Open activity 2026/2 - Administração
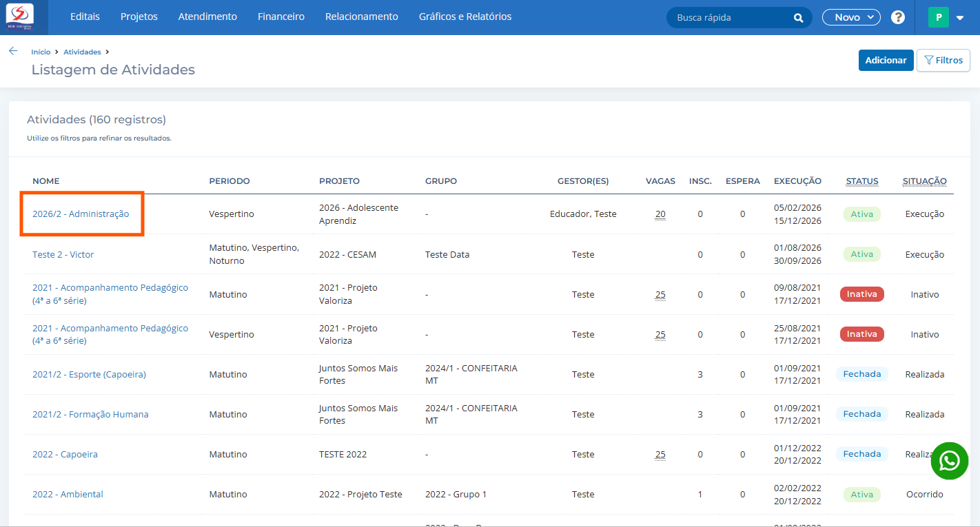980x527 pixels. tap(81, 214)
